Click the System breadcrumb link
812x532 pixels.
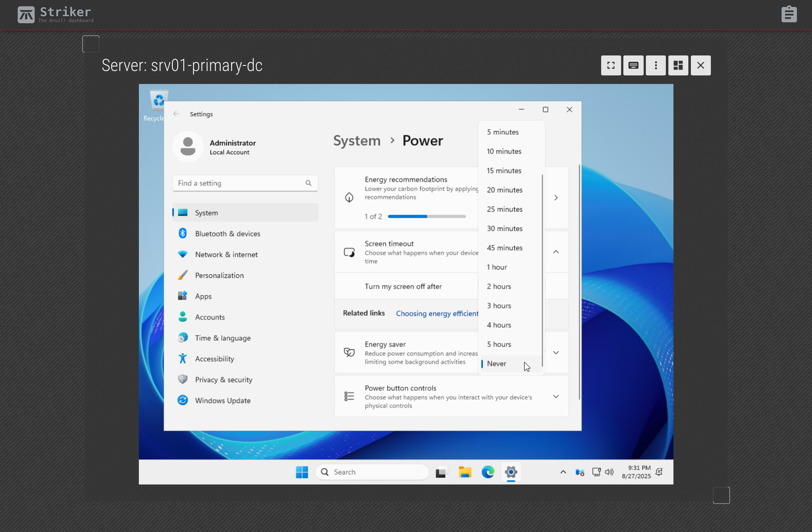coord(356,140)
